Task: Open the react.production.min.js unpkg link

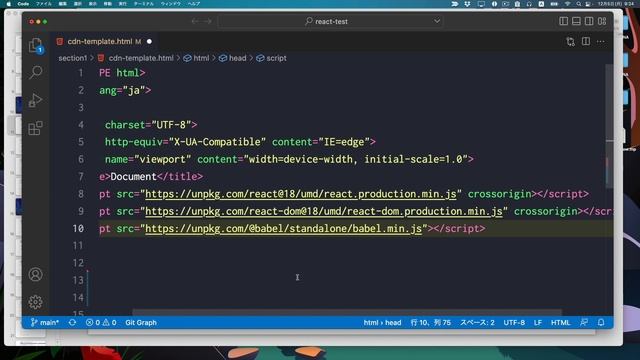Action: [x=300, y=194]
